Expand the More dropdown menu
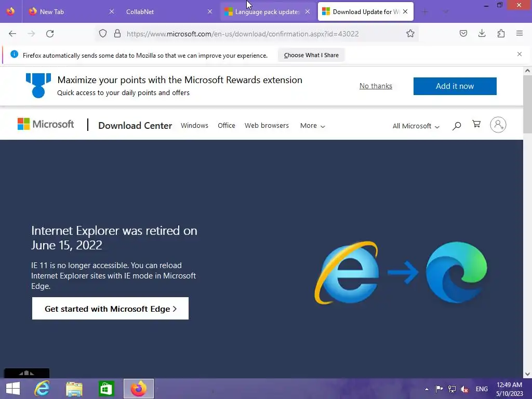 click(312, 126)
